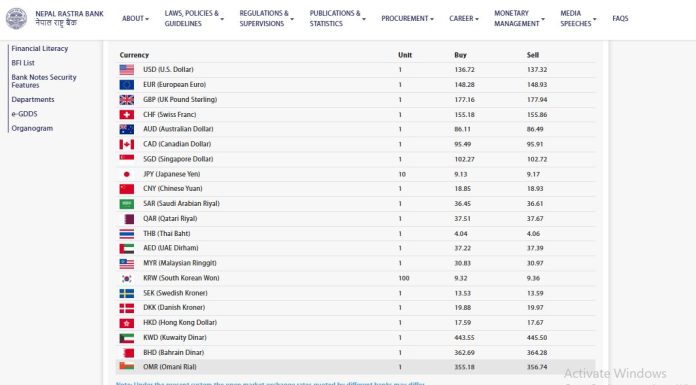Click the European Union flag icon
696x385 pixels.
tap(127, 84)
